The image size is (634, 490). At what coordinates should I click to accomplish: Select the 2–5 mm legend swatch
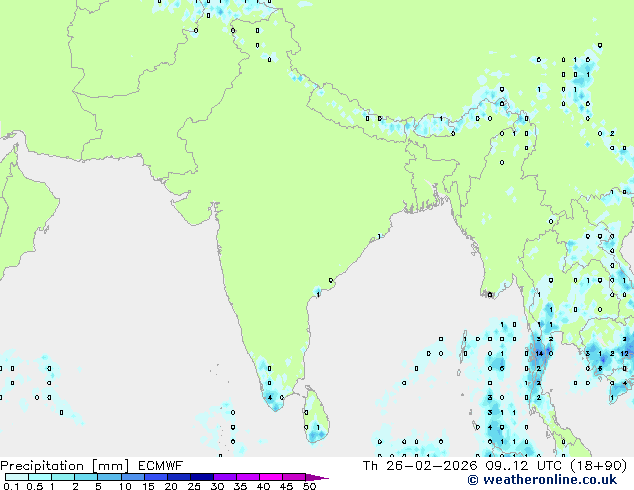[x=86, y=477]
